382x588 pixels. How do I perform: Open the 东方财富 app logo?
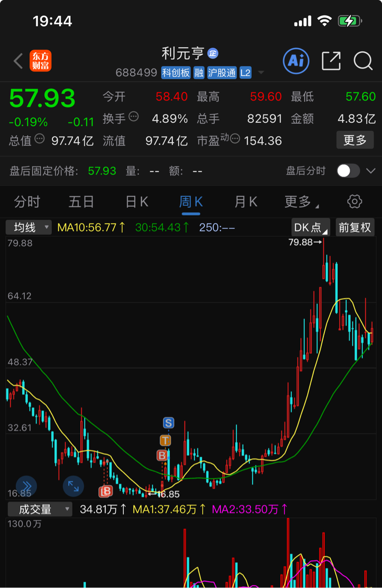point(40,61)
